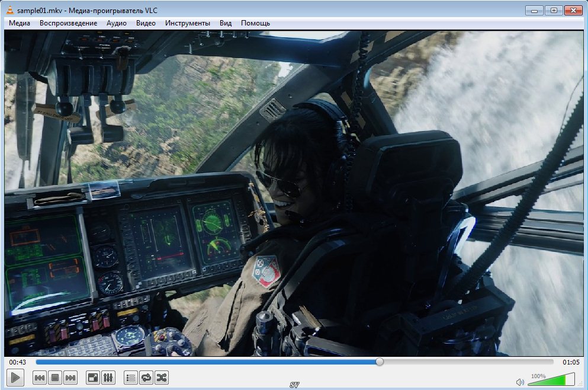
Task: Open the Вид menu
Action: click(x=226, y=23)
